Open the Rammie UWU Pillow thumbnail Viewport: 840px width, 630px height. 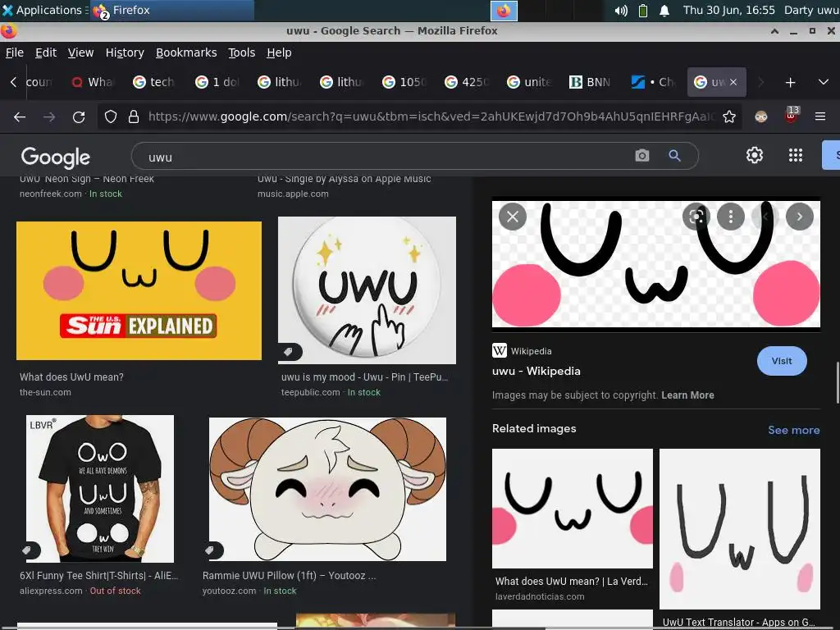pyautogui.click(x=327, y=489)
